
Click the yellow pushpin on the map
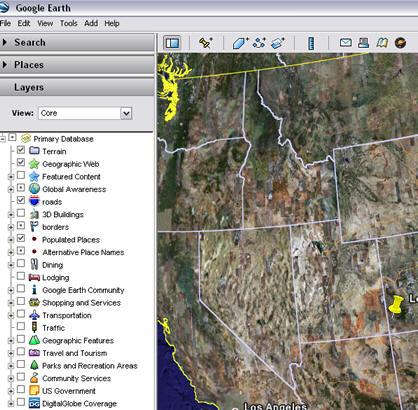click(x=396, y=304)
